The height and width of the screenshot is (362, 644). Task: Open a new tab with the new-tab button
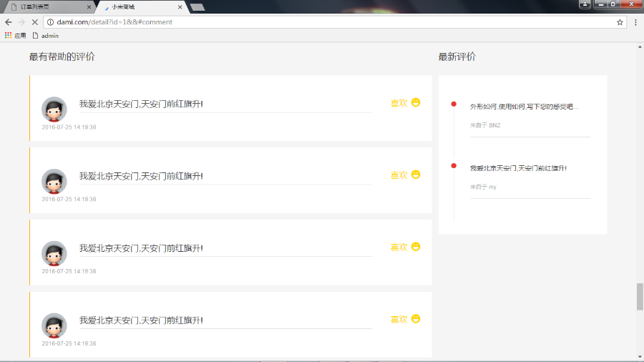point(197,7)
